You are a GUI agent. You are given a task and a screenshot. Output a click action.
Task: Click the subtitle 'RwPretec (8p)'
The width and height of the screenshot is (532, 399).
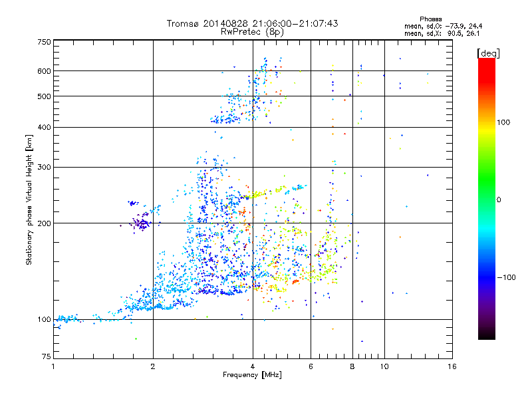(x=252, y=32)
